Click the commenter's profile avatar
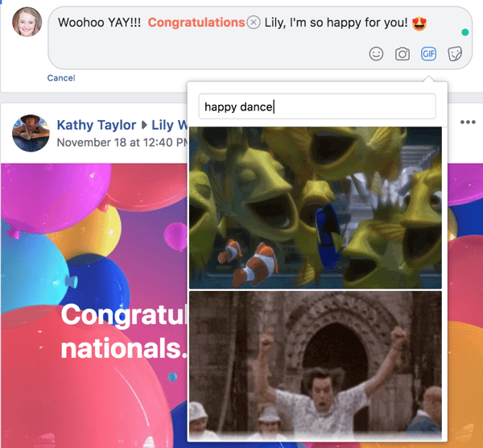The image size is (483, 448). pyautogui.click(x=27, y=22)
